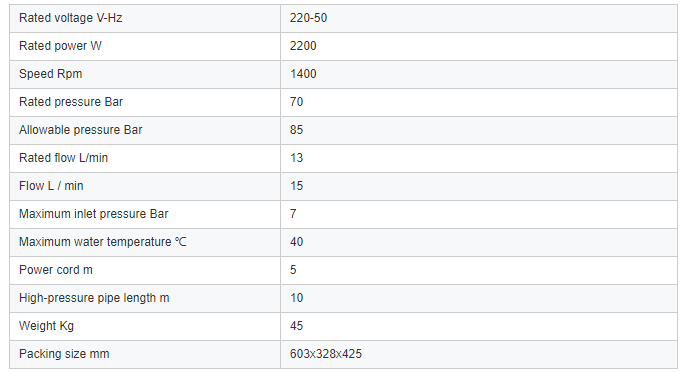This screenshot has height=372, width=690.
Task: Click the Rated voltage V-Hz label cell
Action: click(x=145, y=18)
